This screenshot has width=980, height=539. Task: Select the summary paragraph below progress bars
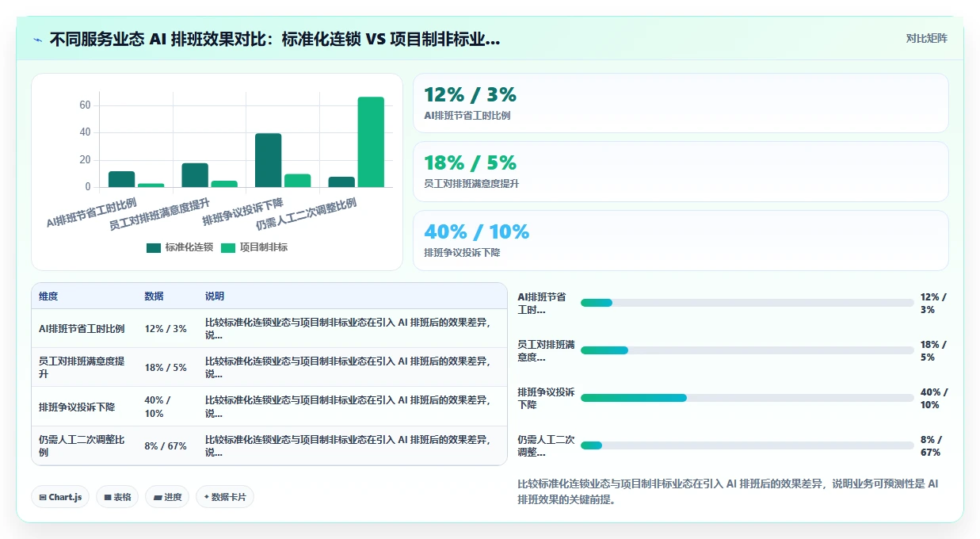(728, 491)
